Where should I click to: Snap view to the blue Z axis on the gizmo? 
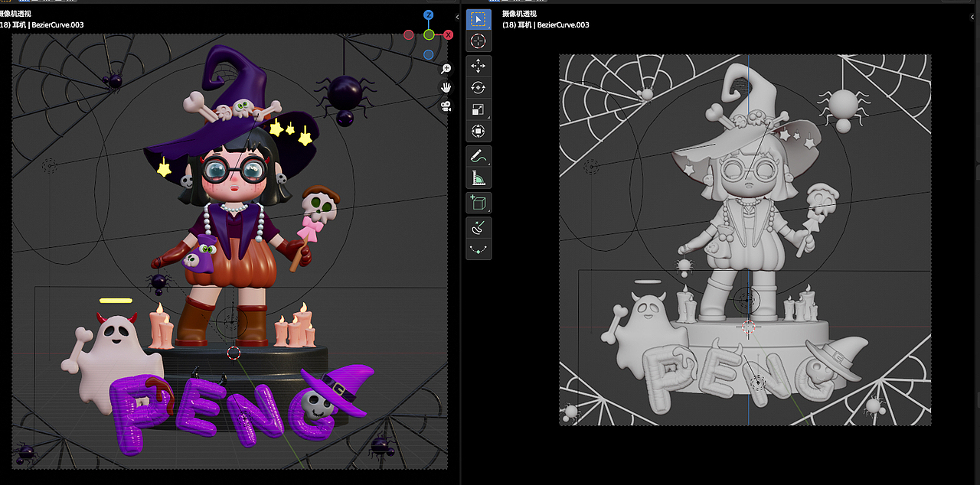(x=429, y=15)
